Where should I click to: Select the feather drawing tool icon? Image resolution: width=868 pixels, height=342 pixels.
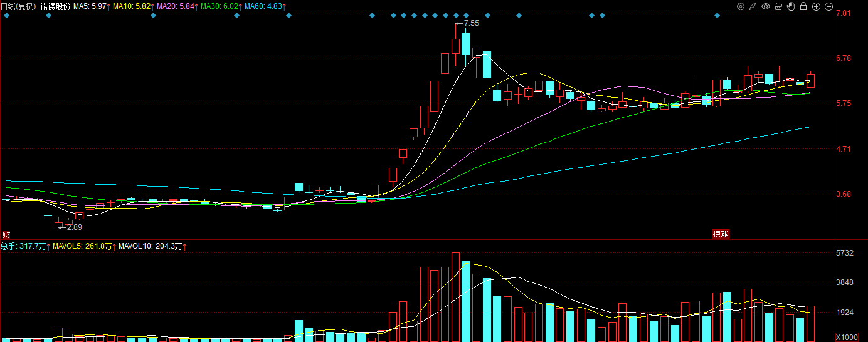pyautogui.click(x=753, y=6)
